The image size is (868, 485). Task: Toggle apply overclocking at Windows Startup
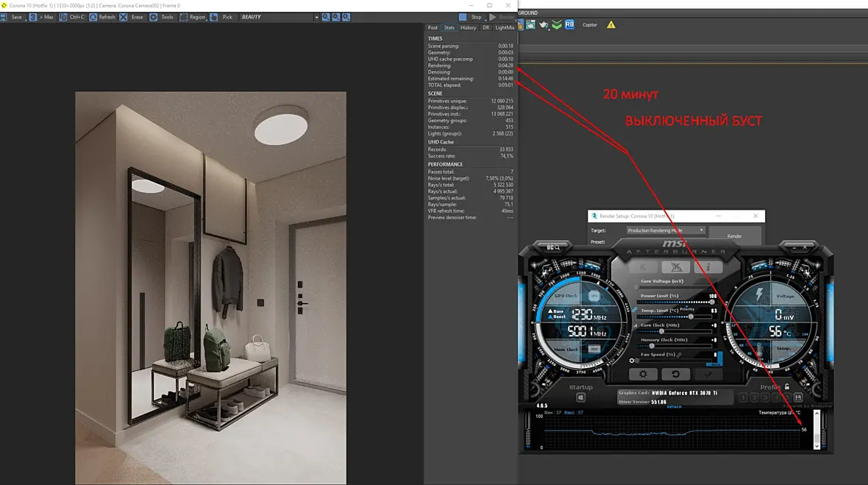click(580, 397)
